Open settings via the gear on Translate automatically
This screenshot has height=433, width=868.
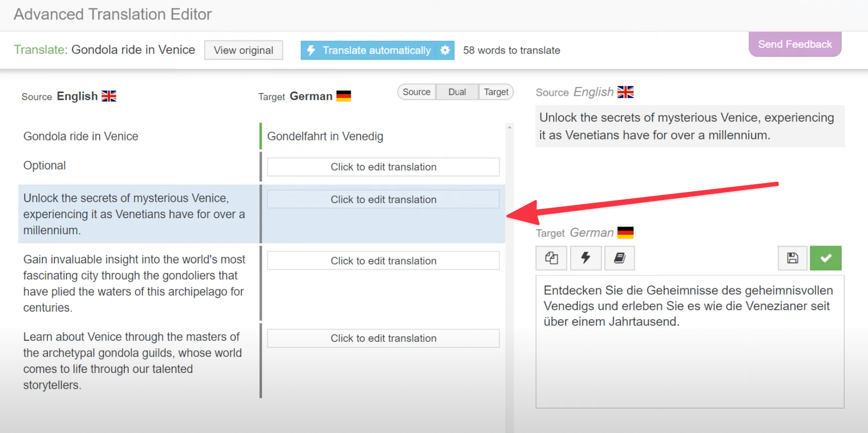[445, 50]
